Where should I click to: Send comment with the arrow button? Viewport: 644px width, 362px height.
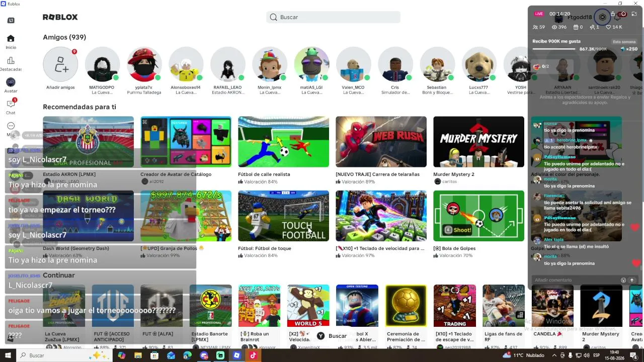[x=632, y=280]
